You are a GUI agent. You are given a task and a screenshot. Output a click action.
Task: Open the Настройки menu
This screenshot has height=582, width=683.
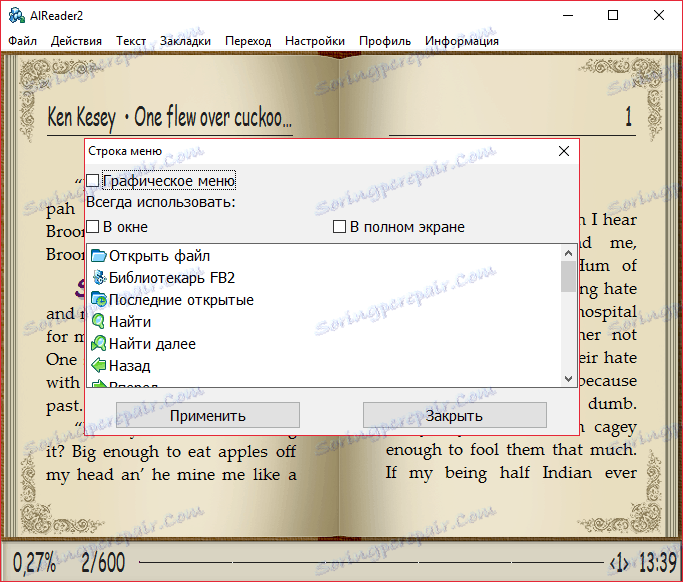tap(314, 41)
